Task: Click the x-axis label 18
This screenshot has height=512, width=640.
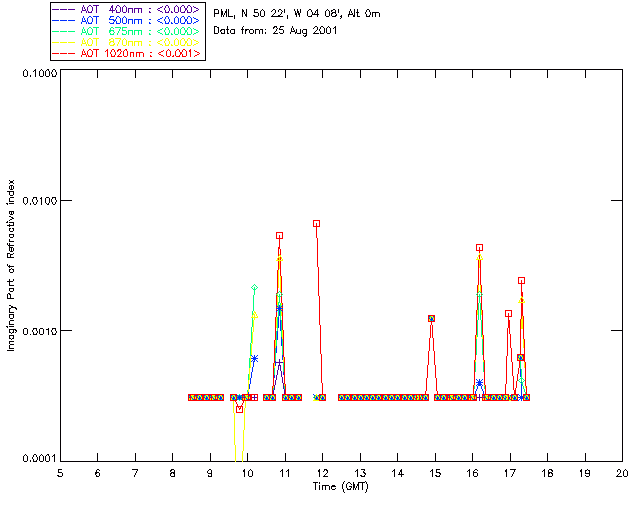Action: click(547, 473)
